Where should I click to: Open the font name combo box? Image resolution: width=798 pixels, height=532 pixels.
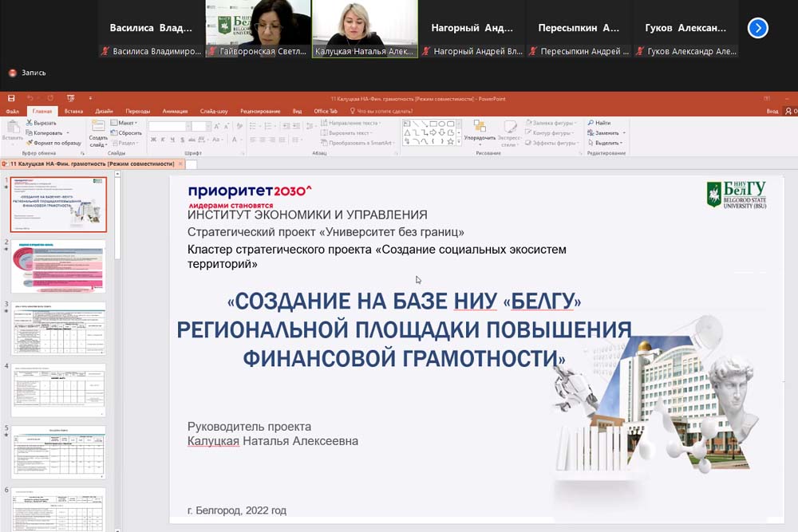(x=168, y=126)
